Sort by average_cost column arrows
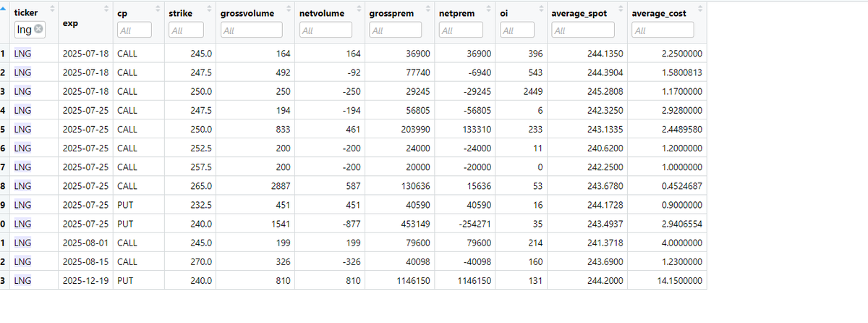This screenshot has height=323, width=868. [x=700, y=8]
